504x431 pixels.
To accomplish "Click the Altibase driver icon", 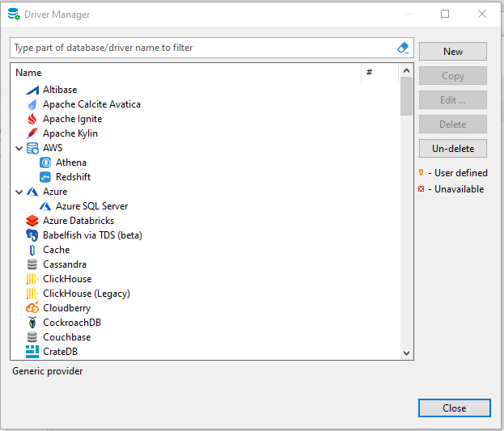I will (32, 90).
